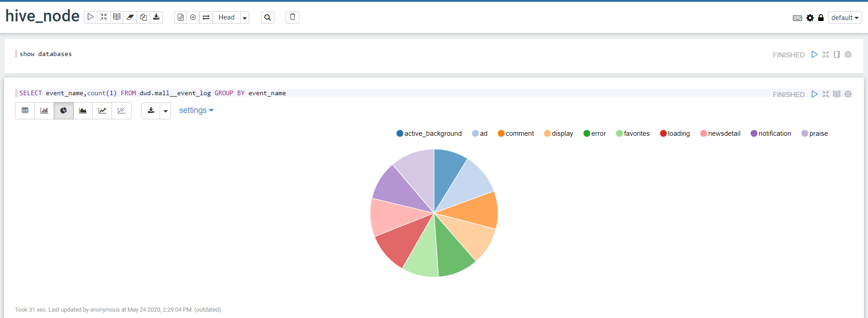
Task: Click the Took 31 sec status text
Action: pyautogui.click(x=118, y=310)
